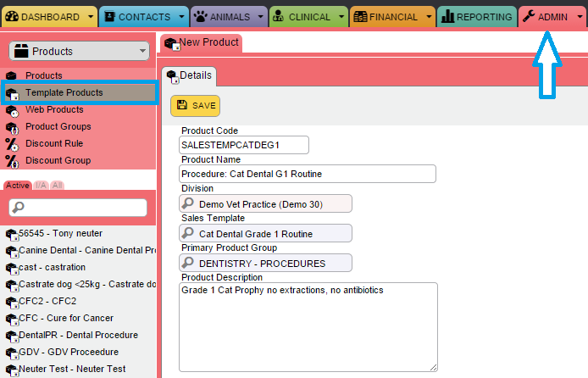Edit the Product Name field
This screenshot has height=378, width=588.
point(308,174)
